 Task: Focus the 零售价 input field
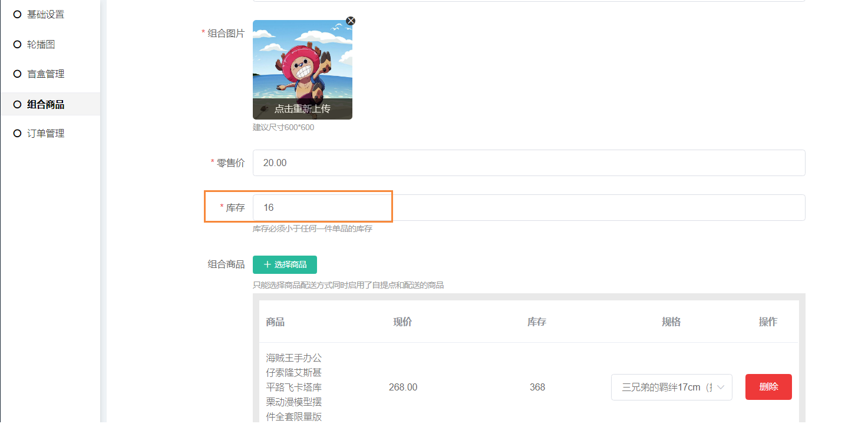coord(529,163)
